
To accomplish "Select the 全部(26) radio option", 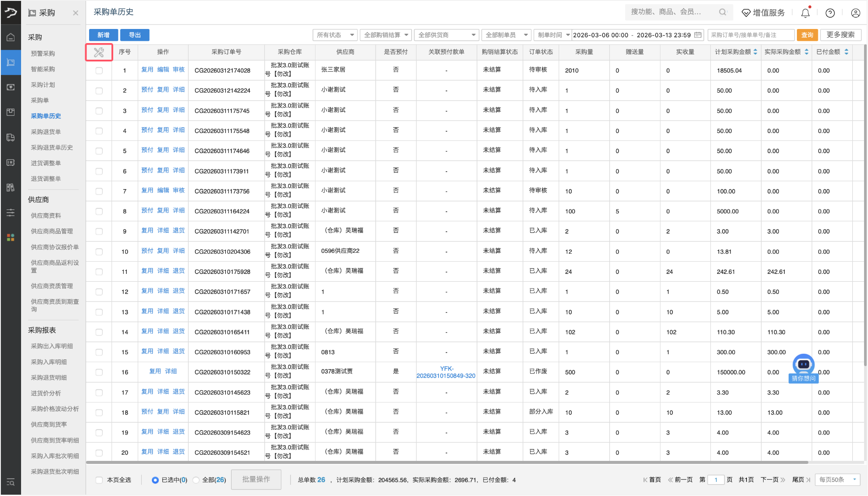I will (x=197, y=480).
